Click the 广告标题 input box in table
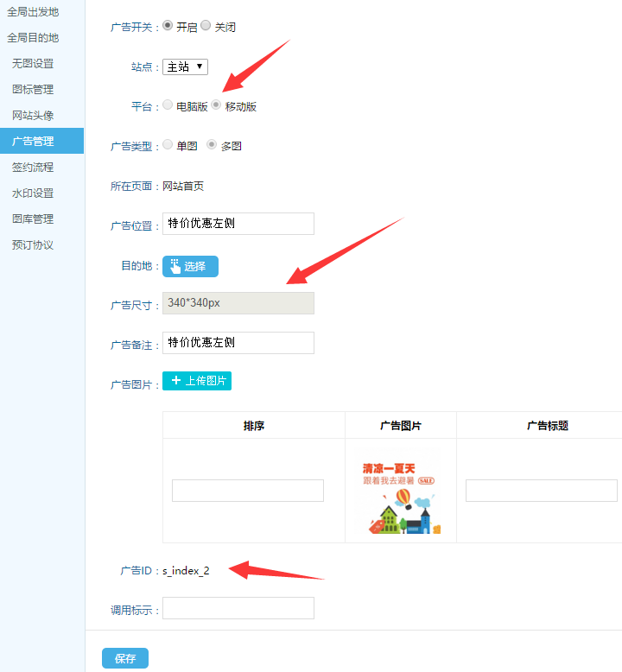The height and width of the screenshot is (672, 622). click(x=541, y=491)
